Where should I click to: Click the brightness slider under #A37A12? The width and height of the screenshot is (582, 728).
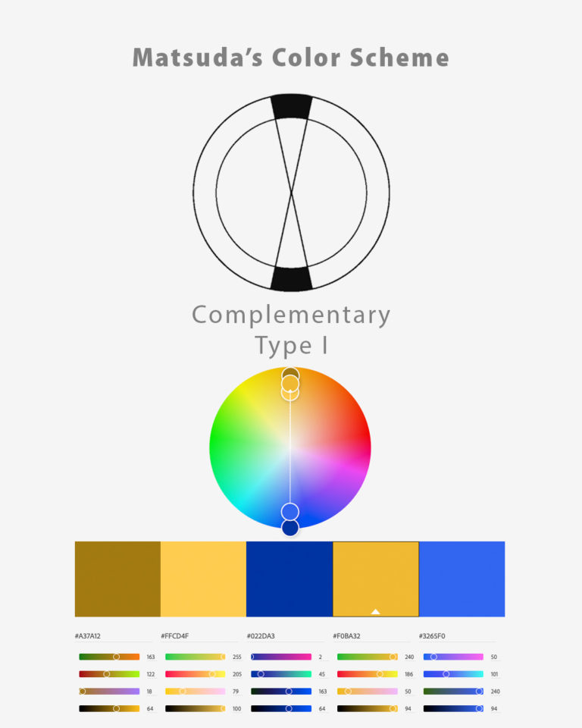coord(109,708)
